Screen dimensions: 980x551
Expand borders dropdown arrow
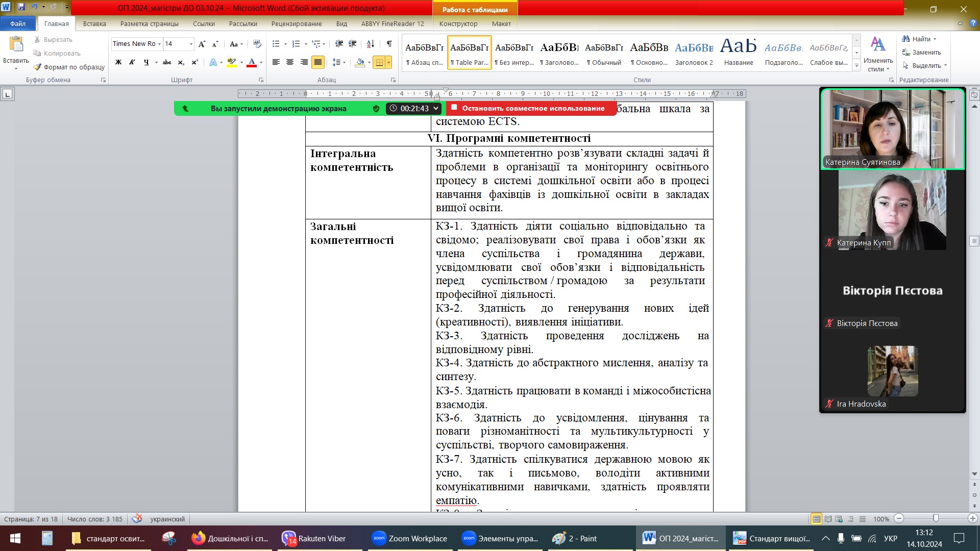click(389, 62)
